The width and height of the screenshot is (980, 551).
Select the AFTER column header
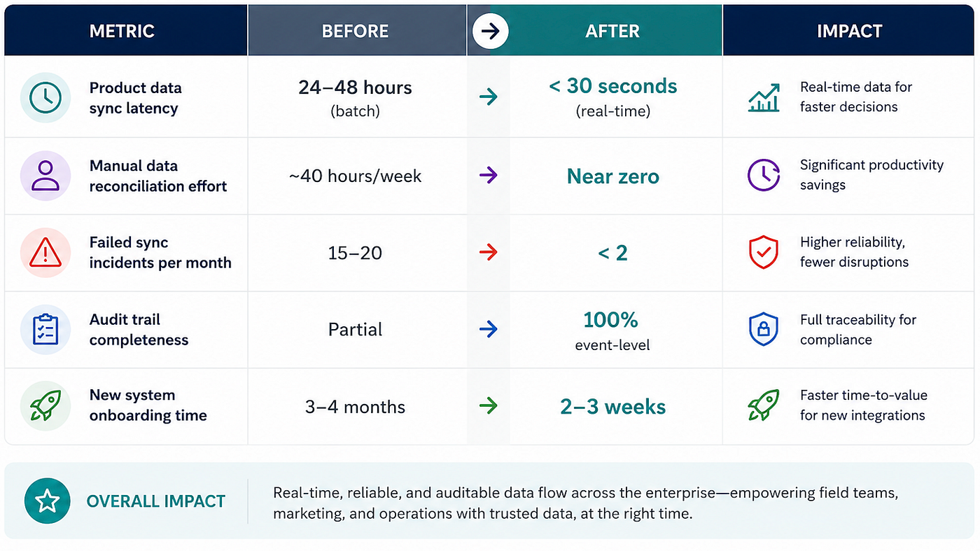pyautogui.click(x=613, y=31)
